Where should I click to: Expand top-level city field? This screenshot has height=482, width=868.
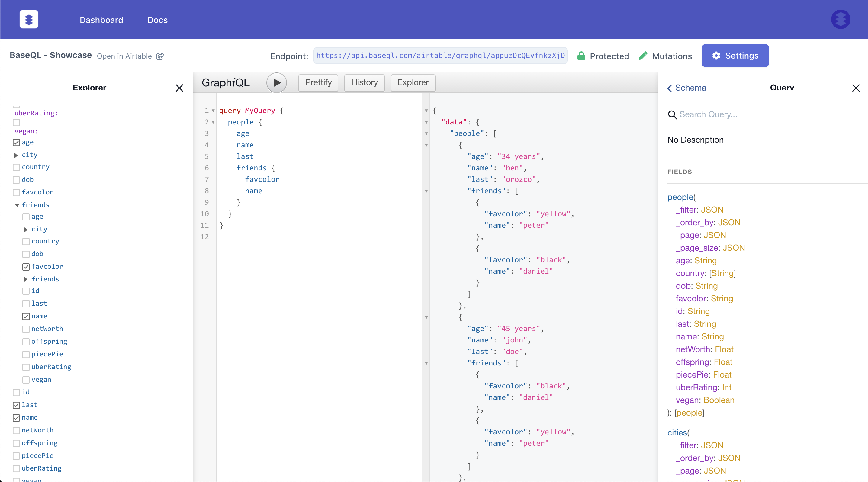pos(16,155)
